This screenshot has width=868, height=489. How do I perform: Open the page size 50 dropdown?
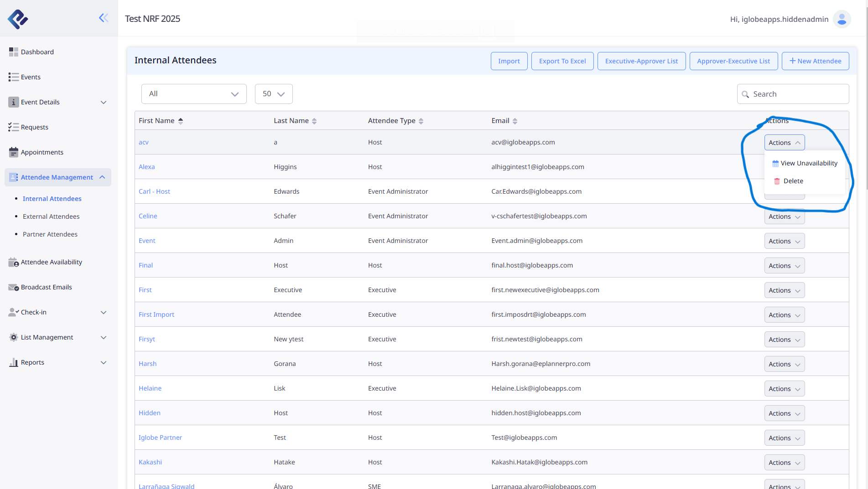(x=274, y=94)
